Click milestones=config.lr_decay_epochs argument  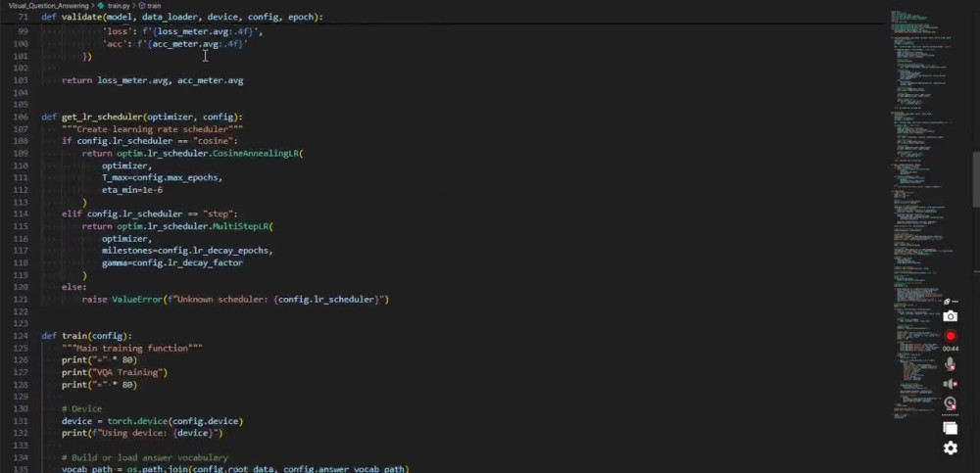pos(187,251)
